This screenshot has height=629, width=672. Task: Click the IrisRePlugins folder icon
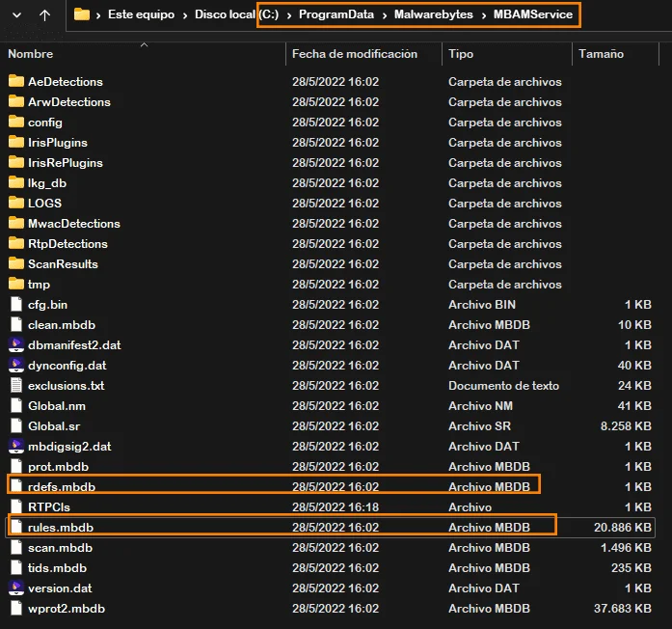click(x=16, y=162)
